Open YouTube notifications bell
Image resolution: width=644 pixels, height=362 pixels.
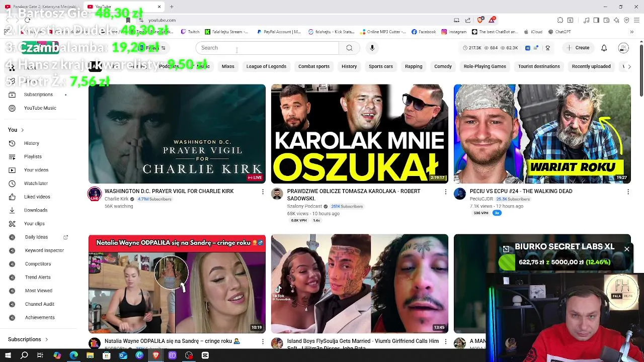(x=604, y=48)
